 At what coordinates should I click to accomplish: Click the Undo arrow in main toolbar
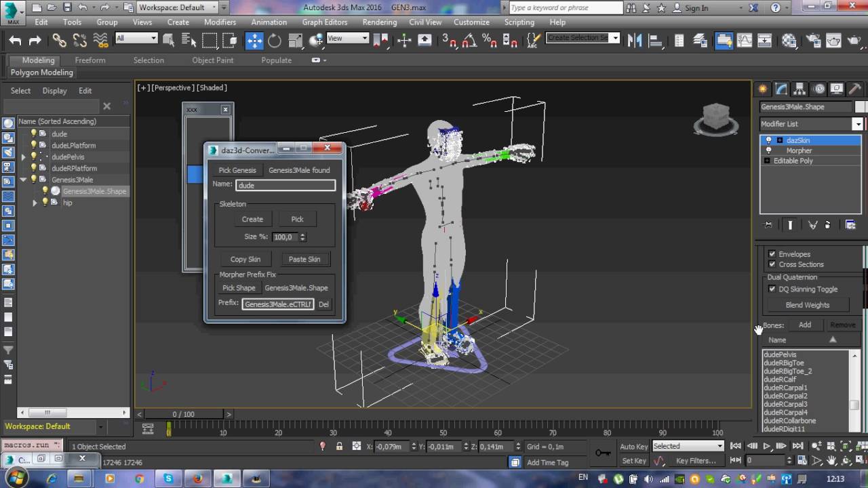[15, 41]
